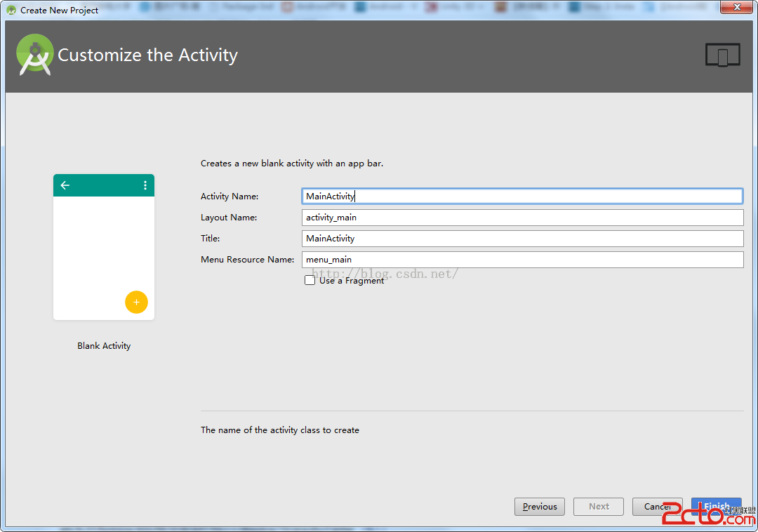Click the Android Studio logo in header

coord(35,55)
